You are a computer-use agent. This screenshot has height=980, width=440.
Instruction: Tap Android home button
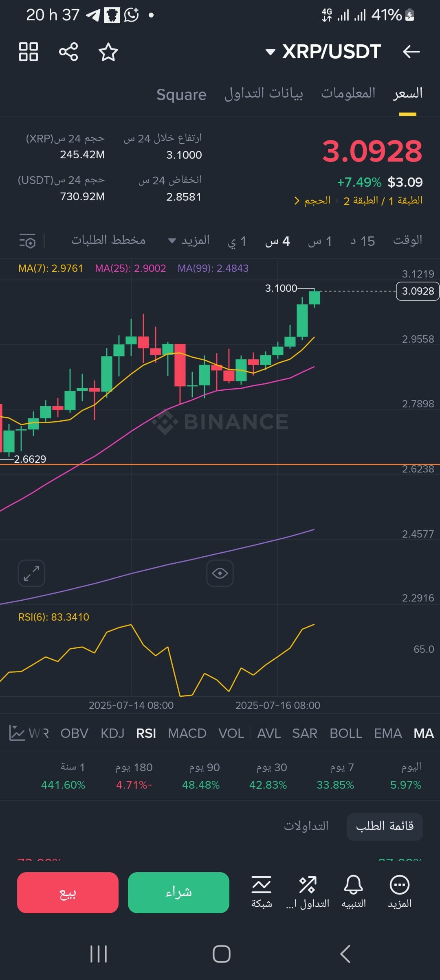click(x=222, y=954)
